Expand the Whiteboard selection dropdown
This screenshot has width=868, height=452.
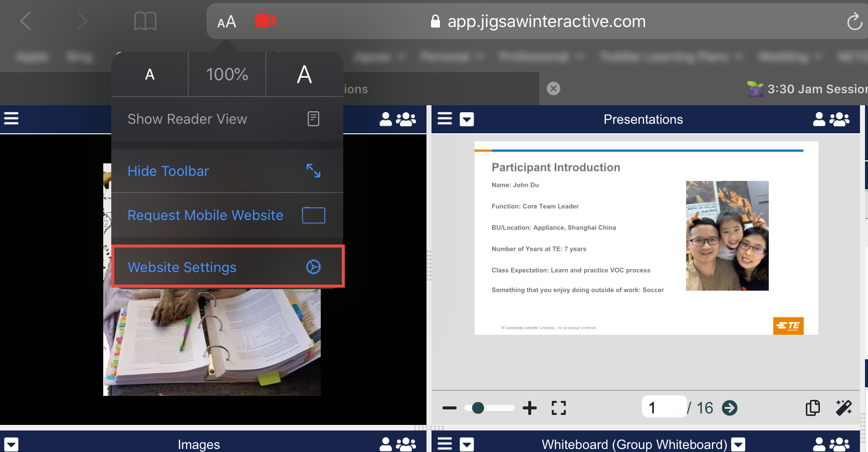tap(738, 444)
